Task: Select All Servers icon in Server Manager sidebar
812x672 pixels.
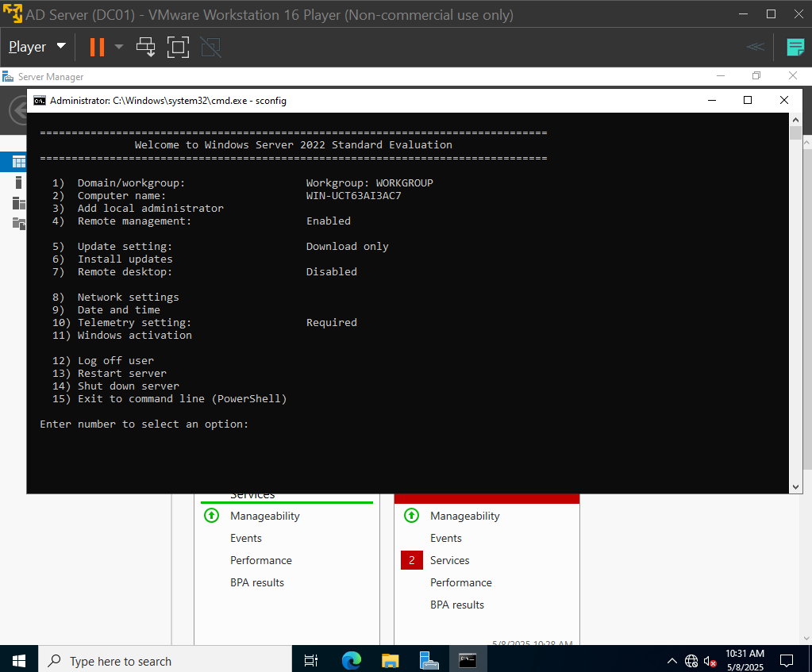Action: 18,203
